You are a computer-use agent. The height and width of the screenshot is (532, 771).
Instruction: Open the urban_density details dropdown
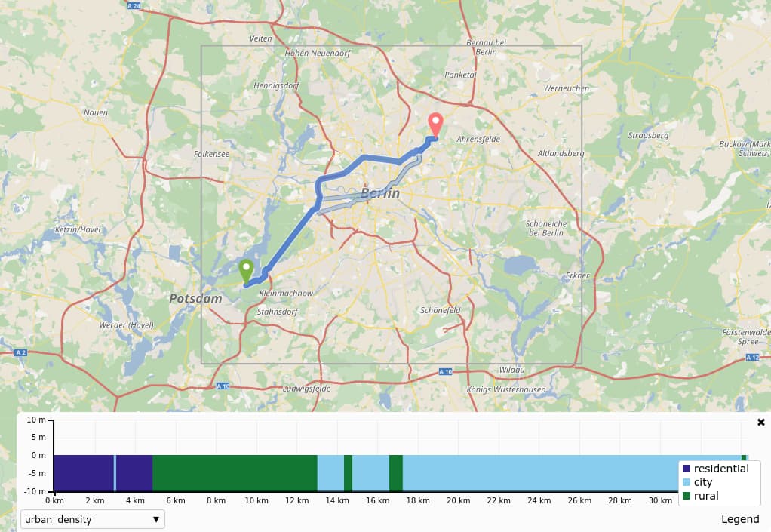[x=92, y=519]
